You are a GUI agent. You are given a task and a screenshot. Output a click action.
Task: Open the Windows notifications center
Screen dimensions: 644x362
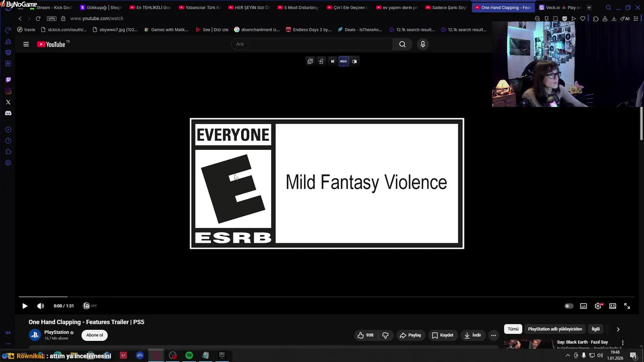coord(633,355)
